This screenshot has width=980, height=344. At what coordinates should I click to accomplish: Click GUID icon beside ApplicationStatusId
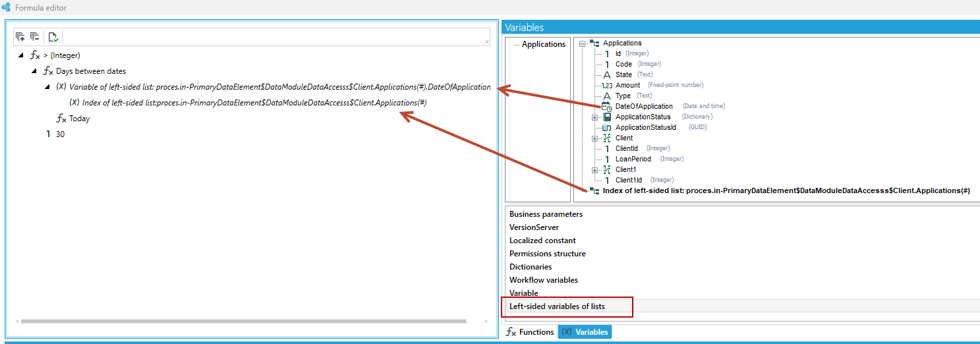[x=607, y=128]
